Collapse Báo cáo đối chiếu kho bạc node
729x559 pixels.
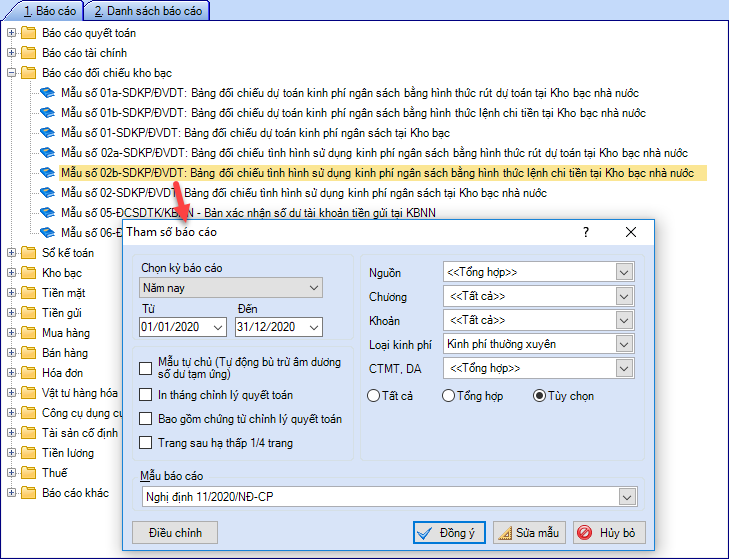coord(12,73)
